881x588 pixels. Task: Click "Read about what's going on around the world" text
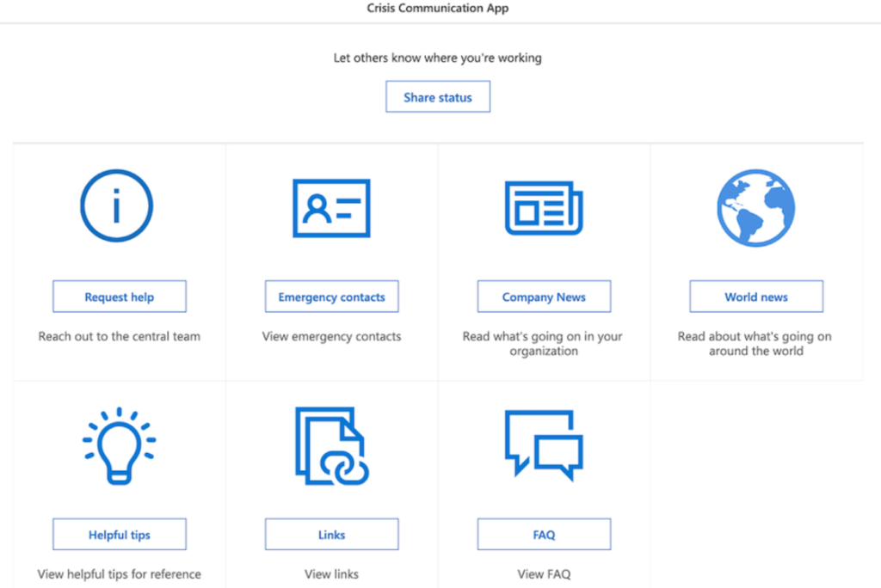point(755,344)
